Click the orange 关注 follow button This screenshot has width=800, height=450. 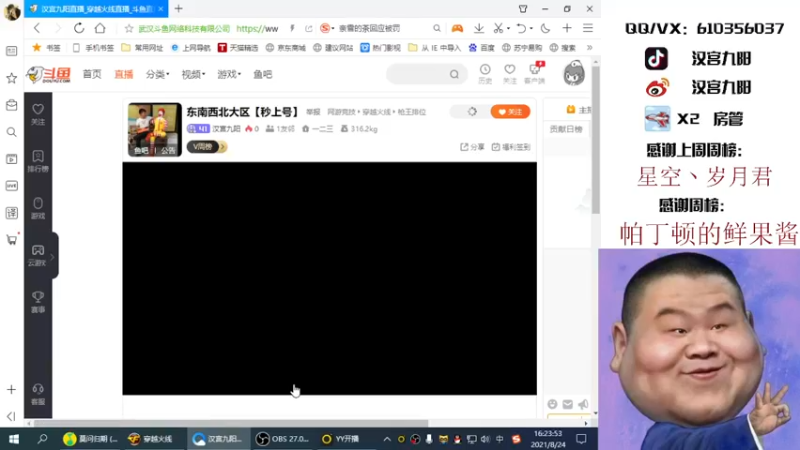(510, 112)
